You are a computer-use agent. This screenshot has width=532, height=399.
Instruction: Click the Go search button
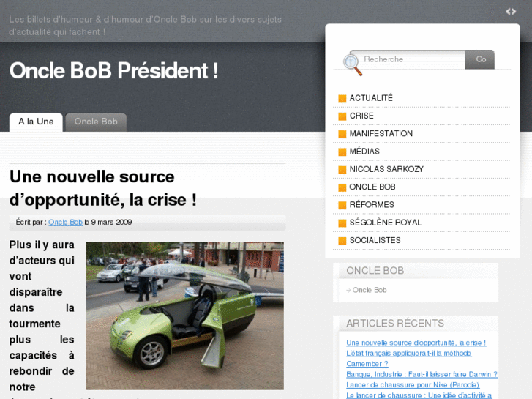480,59
